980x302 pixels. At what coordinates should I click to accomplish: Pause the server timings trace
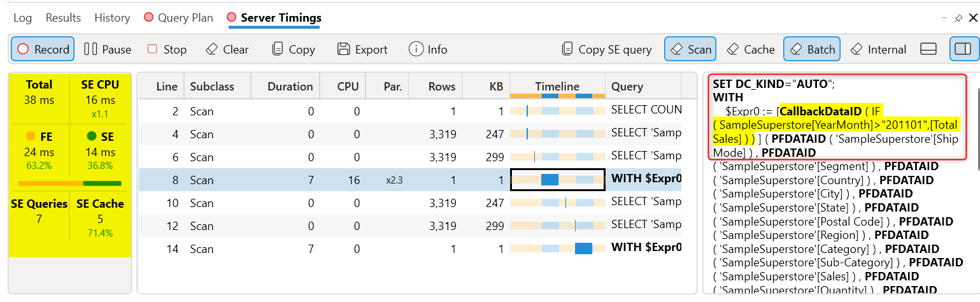(x=108, y=49)
